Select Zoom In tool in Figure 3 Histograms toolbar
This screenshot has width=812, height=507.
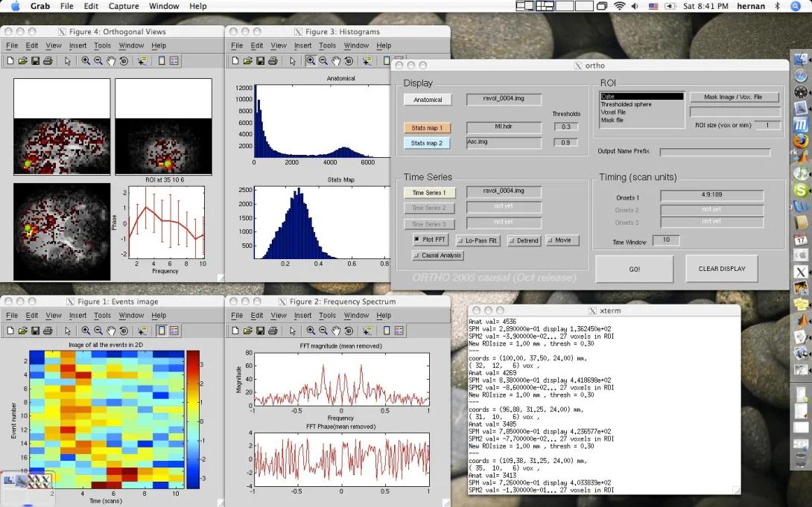[311, 61]
